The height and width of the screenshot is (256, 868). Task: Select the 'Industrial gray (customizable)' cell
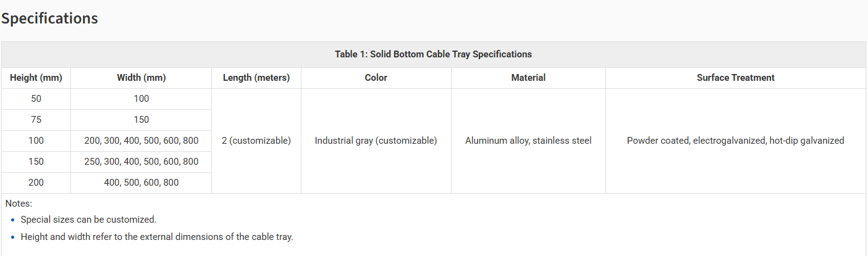[376, 141]
